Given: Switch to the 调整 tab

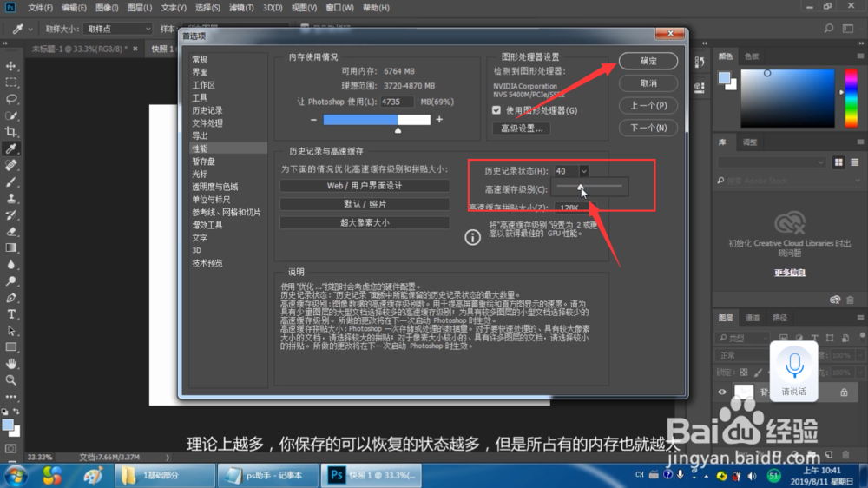Looking at the screenshot, I should pyautogui.click(x=750, y=142).
